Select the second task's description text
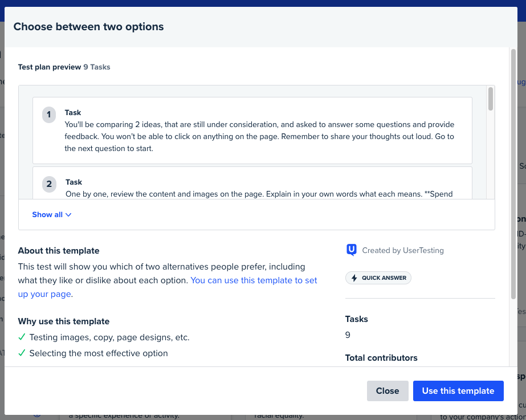Viewport: 526px width, 420px height. tap(259, 194)
